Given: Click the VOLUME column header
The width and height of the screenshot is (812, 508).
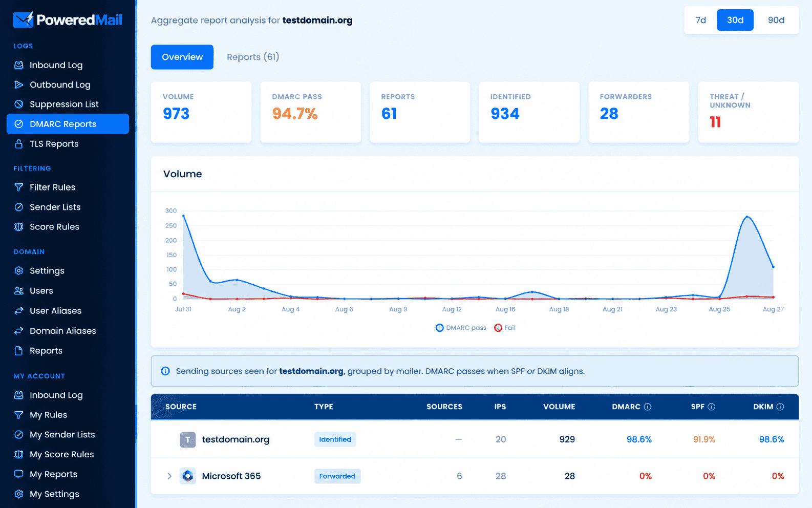Looking at the screenshot, I should point(559,407).
